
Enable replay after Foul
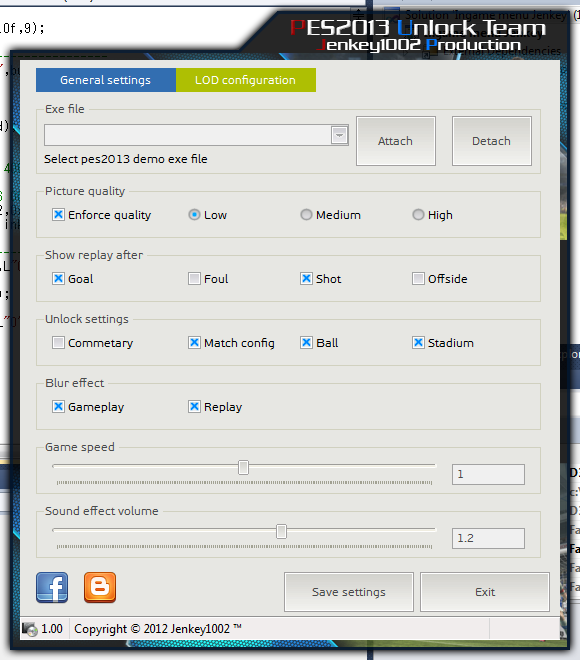[194, 279]
